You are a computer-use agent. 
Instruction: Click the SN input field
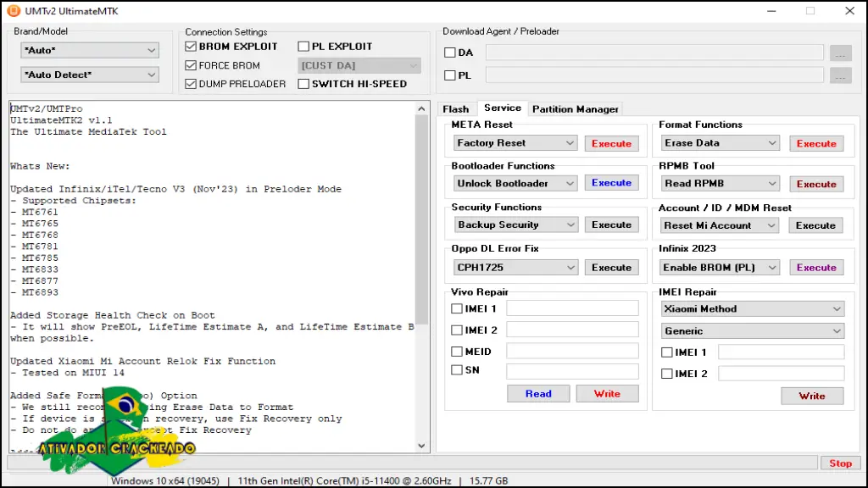pos(572,371)
